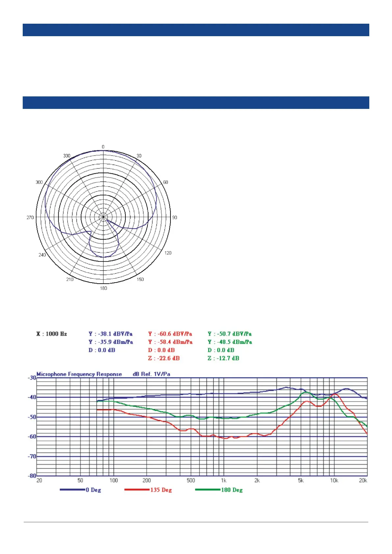Click the 90 degree label on polar plot
Viewport: 392px width, 554px height.
[174, 217]
